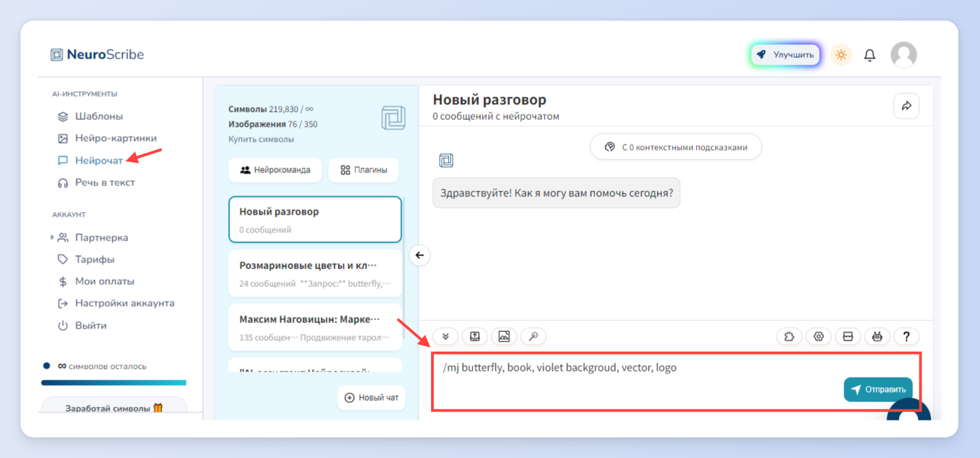Click the share arrow icon

click(906, 106)
